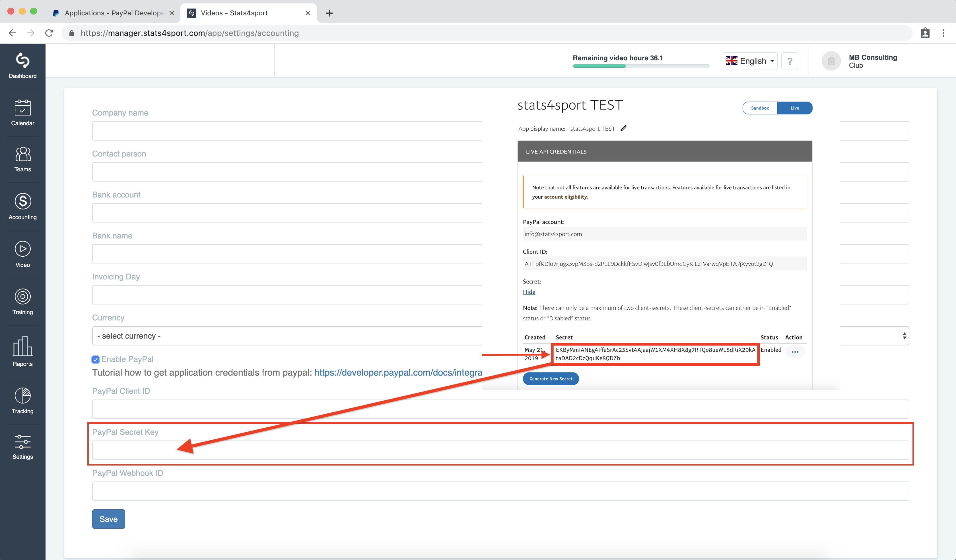
Task: Open the PayPal developer tutorial link
Action: point(398,372)
